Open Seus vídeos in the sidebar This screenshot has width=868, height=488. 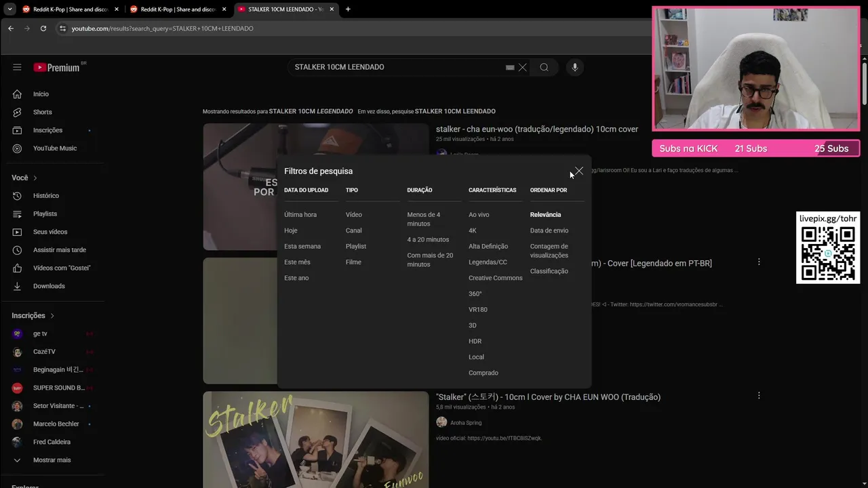(52, 232)
